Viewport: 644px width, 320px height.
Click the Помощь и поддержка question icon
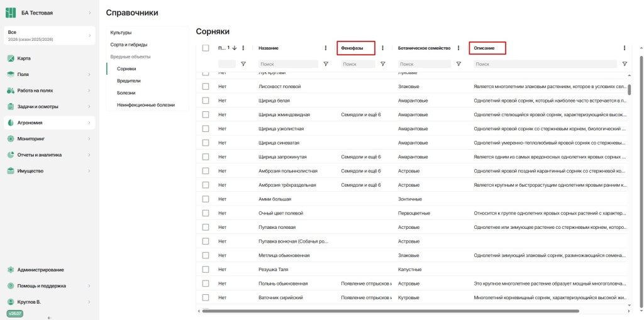(11, 286)
